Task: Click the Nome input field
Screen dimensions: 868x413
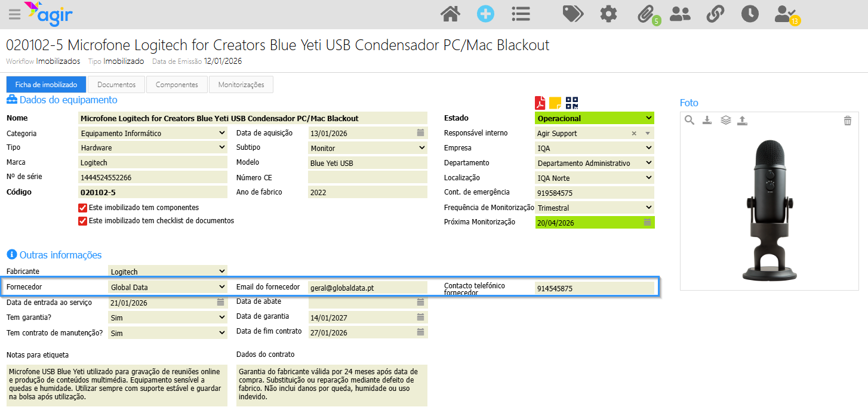Action: pos(253,118)
